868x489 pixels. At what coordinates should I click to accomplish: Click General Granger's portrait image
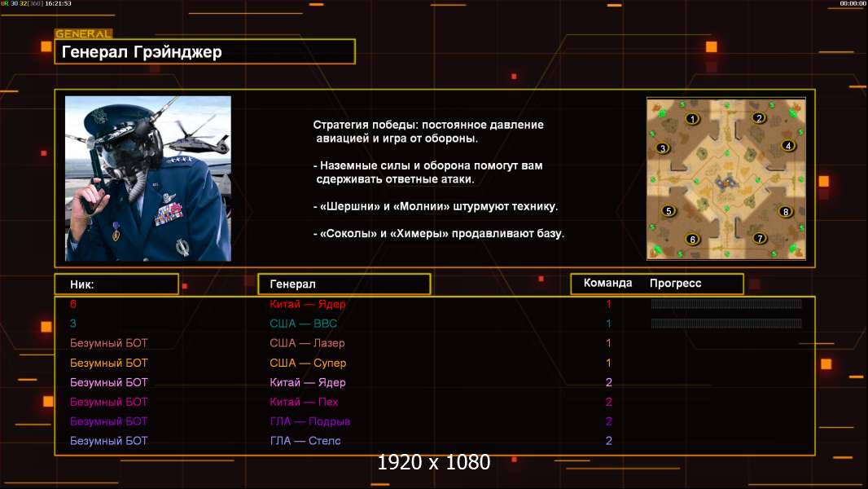(x=148, y=178)
